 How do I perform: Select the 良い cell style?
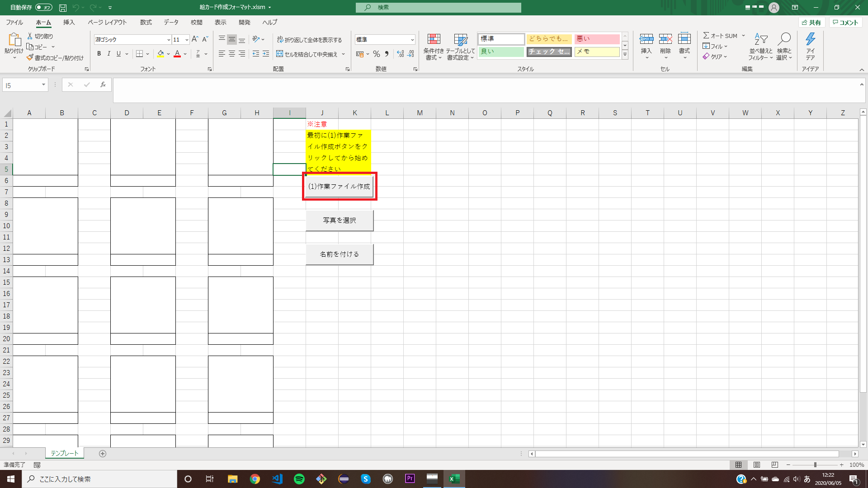click(x=501, y=52)
